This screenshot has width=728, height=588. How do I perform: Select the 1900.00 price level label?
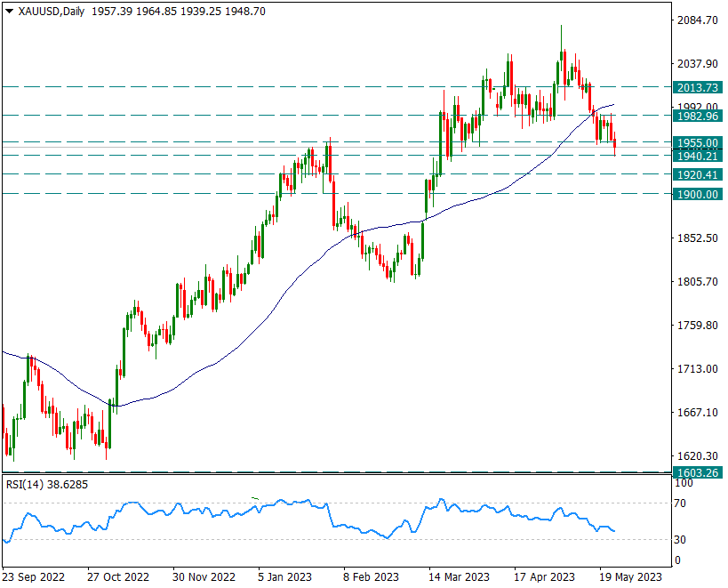[x=698, y=194]
